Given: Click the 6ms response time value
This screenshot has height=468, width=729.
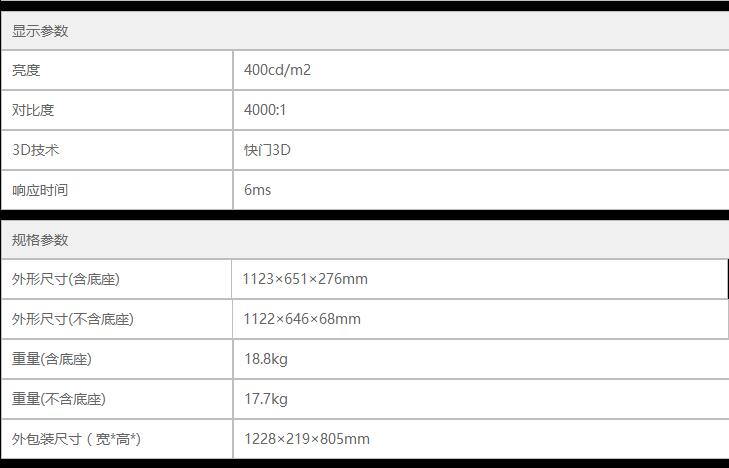Looking at the screenshot, I should (x=257, y=190).
